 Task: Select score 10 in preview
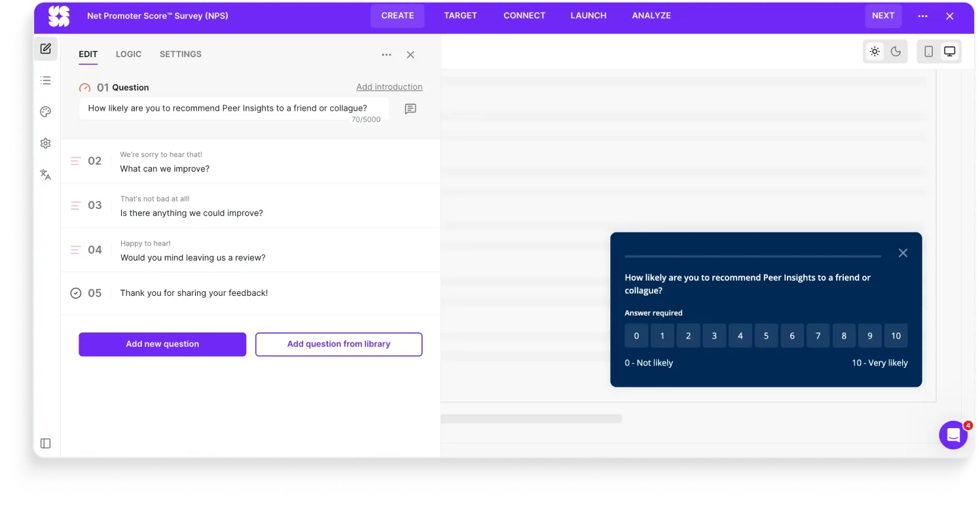[896, 336]
